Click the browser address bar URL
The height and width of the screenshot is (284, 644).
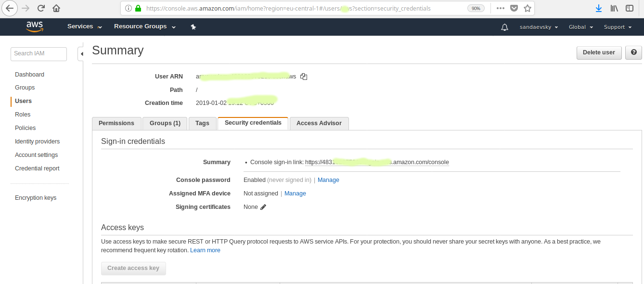click(x=289, y=8)
